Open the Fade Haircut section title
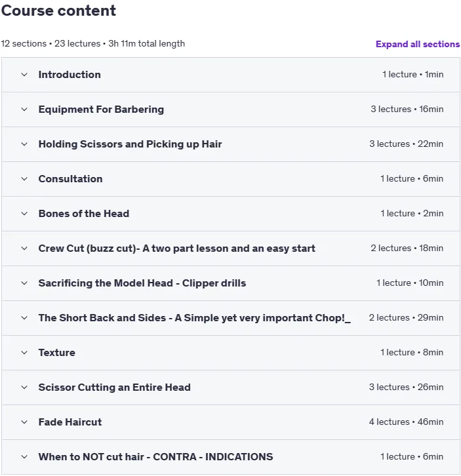Screen dimensions: 461x476 70,422
